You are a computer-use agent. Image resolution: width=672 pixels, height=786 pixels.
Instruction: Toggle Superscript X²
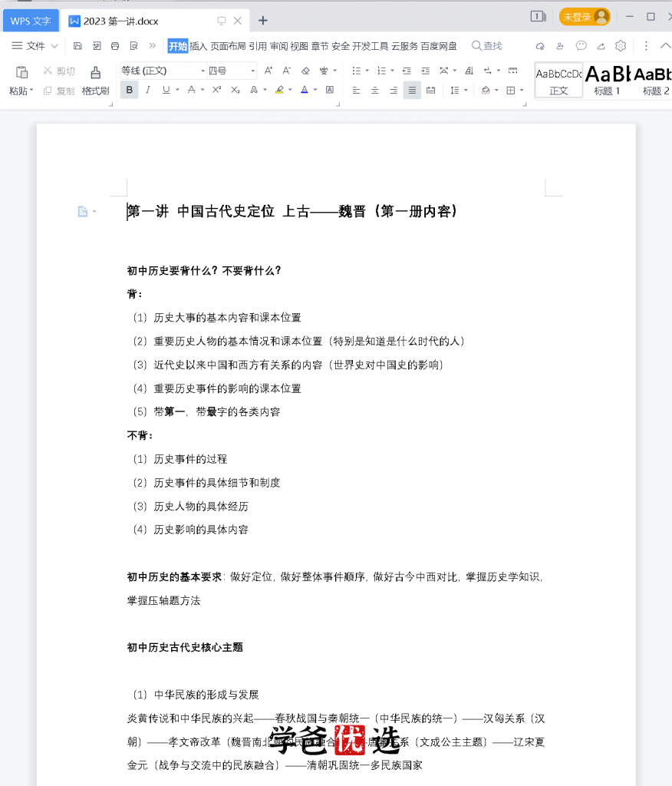pos(216,90)
